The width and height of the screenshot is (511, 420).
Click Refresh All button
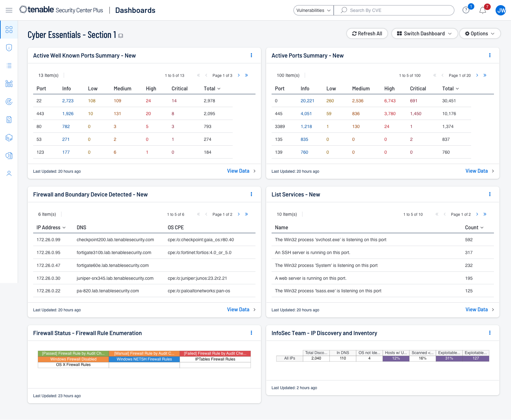pyautogui.click(x=367, y=33)
